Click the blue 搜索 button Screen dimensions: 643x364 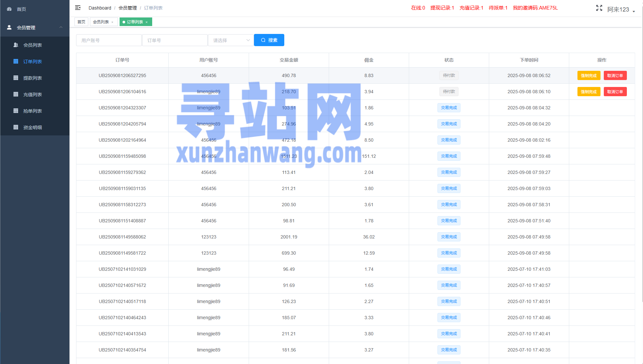pos(269,40)
